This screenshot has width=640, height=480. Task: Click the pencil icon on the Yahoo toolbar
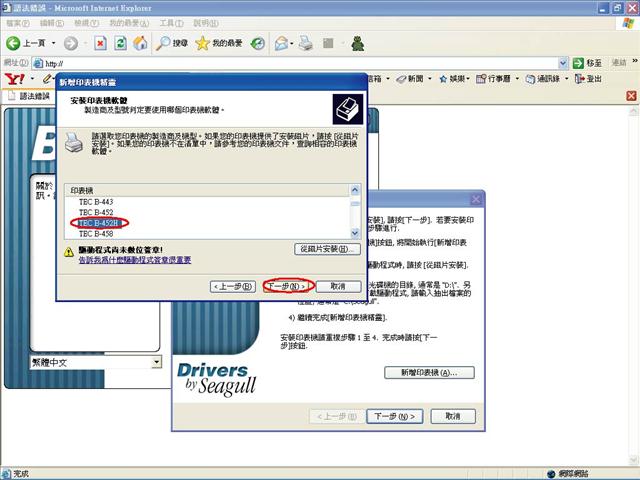(x=48, y=78)
